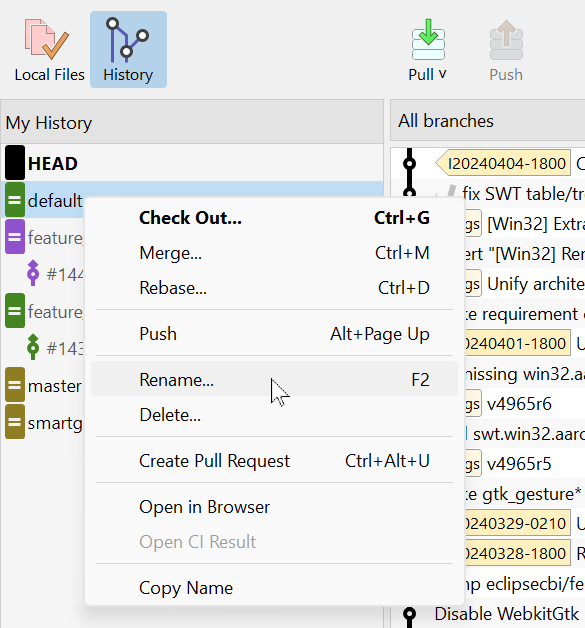Choose Push in the context menu

[x=274, y=334]
